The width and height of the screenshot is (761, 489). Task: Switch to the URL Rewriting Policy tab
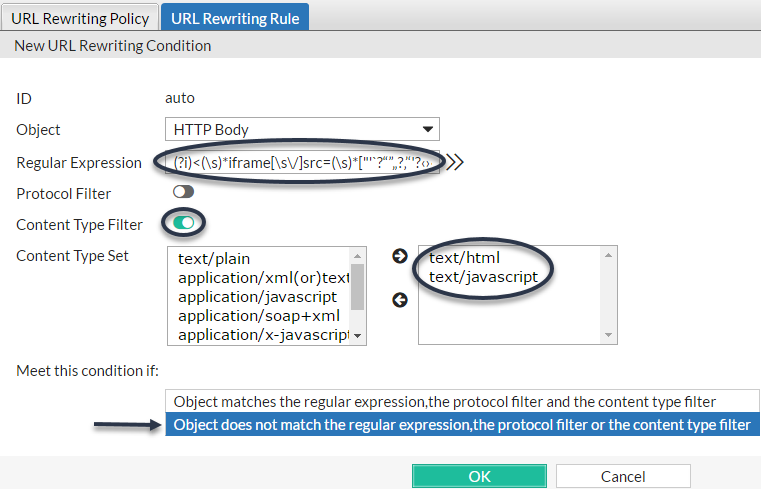click(80, 17)
